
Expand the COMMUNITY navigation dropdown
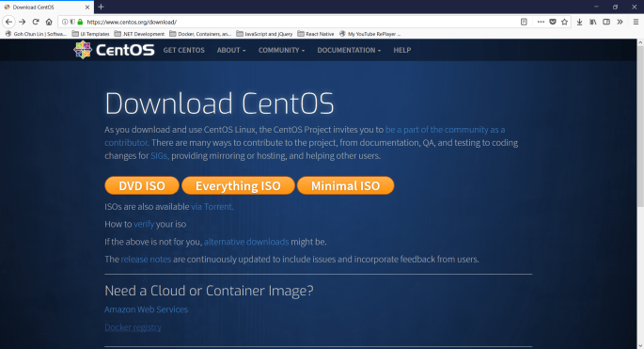281,50
